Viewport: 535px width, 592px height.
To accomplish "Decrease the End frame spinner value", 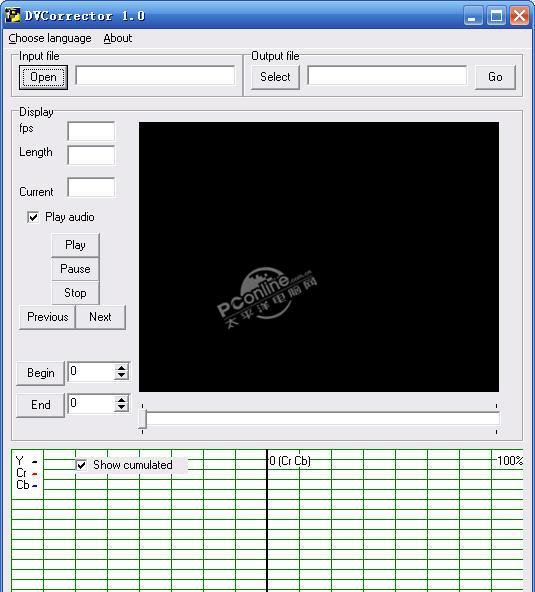I will click(121, 408).
